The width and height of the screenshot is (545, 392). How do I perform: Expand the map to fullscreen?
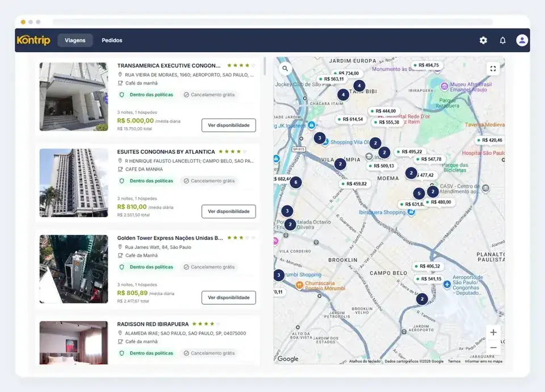(x=493, y=69)
